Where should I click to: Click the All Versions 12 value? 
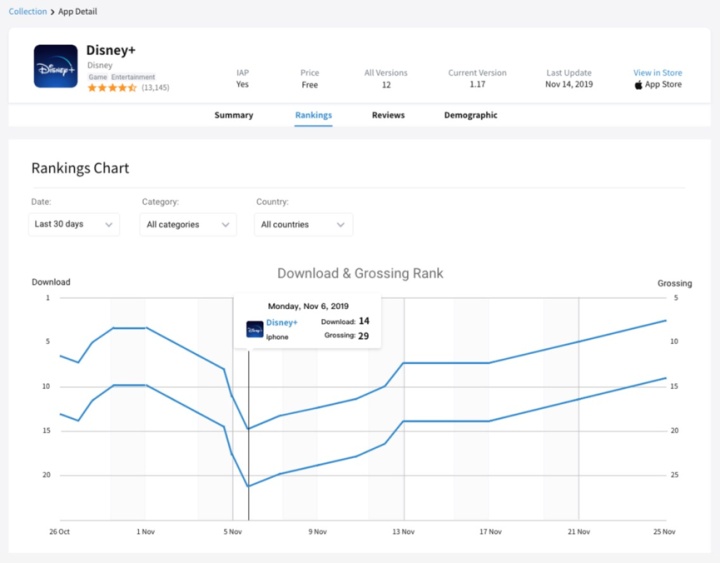point(386,85)
